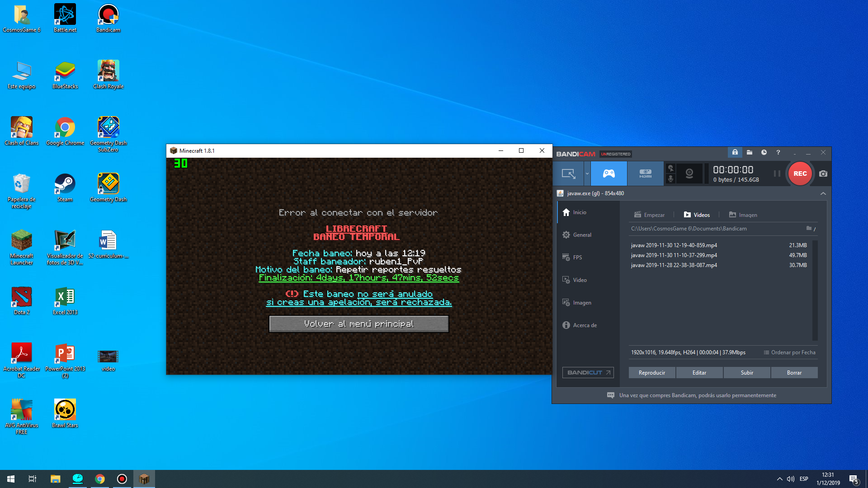Open Ordenar por Fecha sort option

[789, 352]
